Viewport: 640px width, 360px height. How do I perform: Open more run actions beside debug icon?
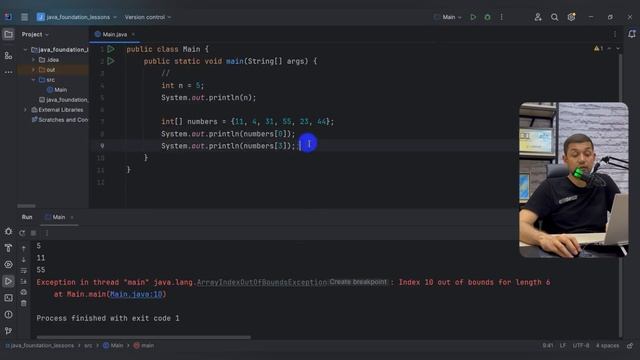(x=502, y=17)
